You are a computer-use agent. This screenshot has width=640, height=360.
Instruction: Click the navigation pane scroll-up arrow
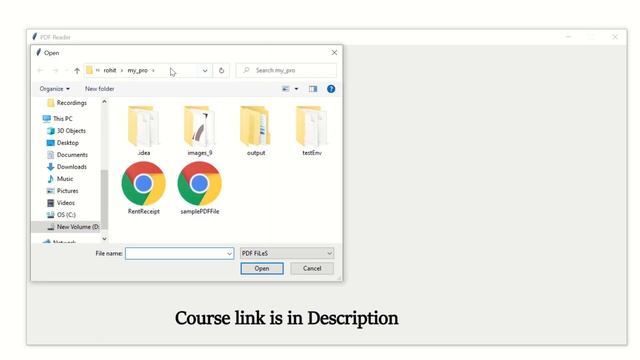click(x=104, y=102)
